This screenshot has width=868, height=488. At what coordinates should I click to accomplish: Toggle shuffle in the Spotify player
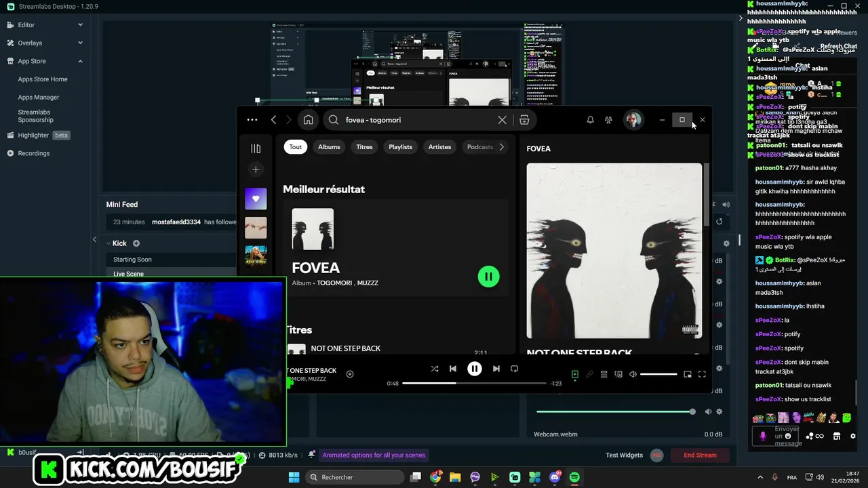(435, 369)
